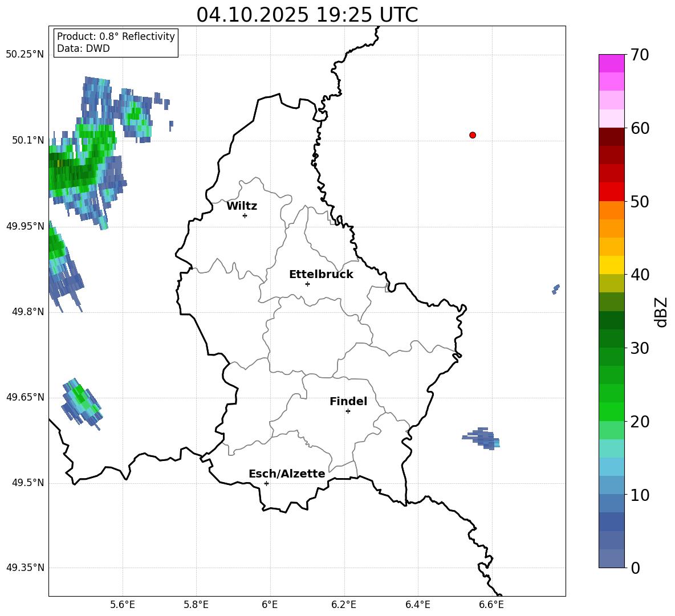This screenshot has height=616, width=675.
Task: Pick the yellow colorbar swatch above 40
Action: [x=611, y=266]
